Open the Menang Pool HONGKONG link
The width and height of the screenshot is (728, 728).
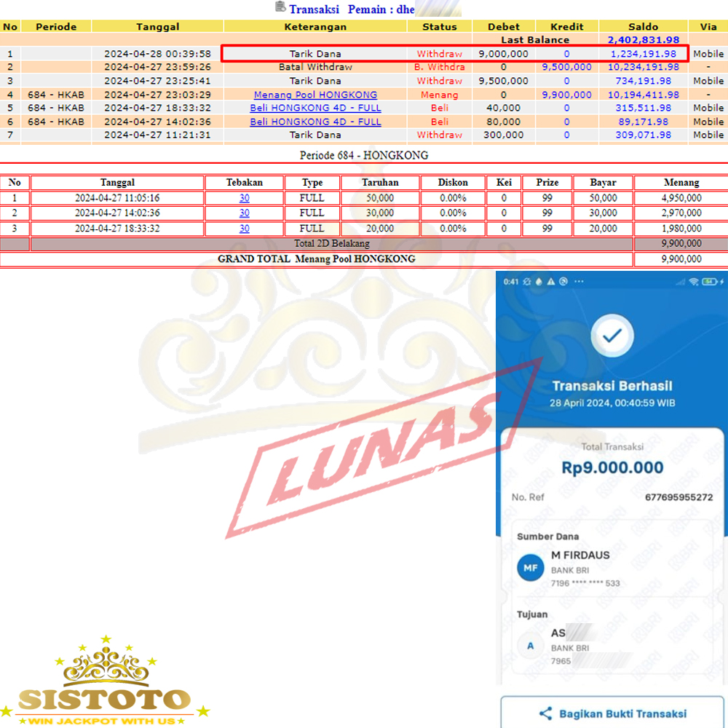315,95
